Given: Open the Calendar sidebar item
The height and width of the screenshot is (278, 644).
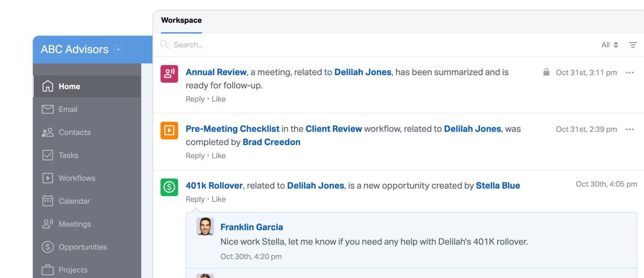Looking at the screenshot, I should (74, 201).
